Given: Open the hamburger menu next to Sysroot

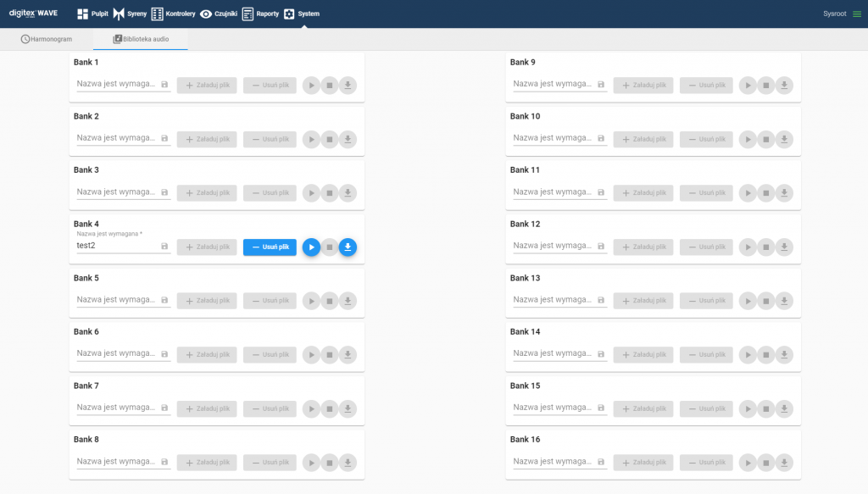Looking at the screenshot, I should click(x=856, y=14).
